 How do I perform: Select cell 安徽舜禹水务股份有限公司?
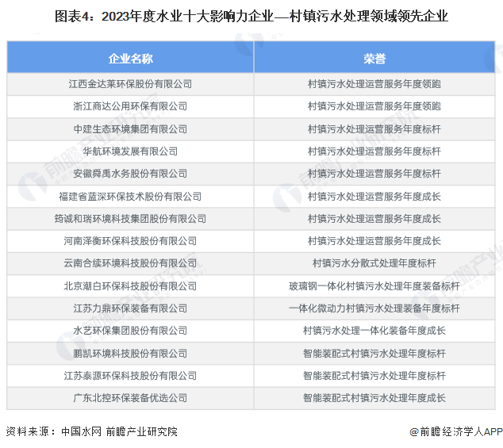(x=130, y=174)
